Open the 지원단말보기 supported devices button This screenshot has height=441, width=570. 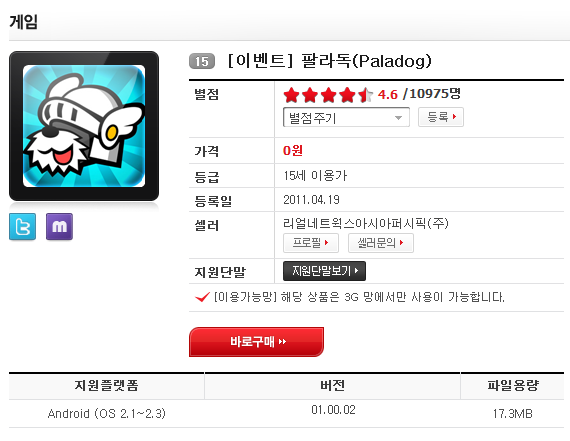point(324,271)
